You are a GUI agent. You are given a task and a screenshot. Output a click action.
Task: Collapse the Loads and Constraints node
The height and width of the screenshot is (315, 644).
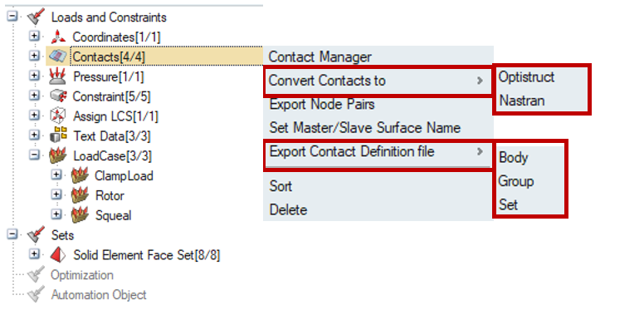[x=13, y=17]
